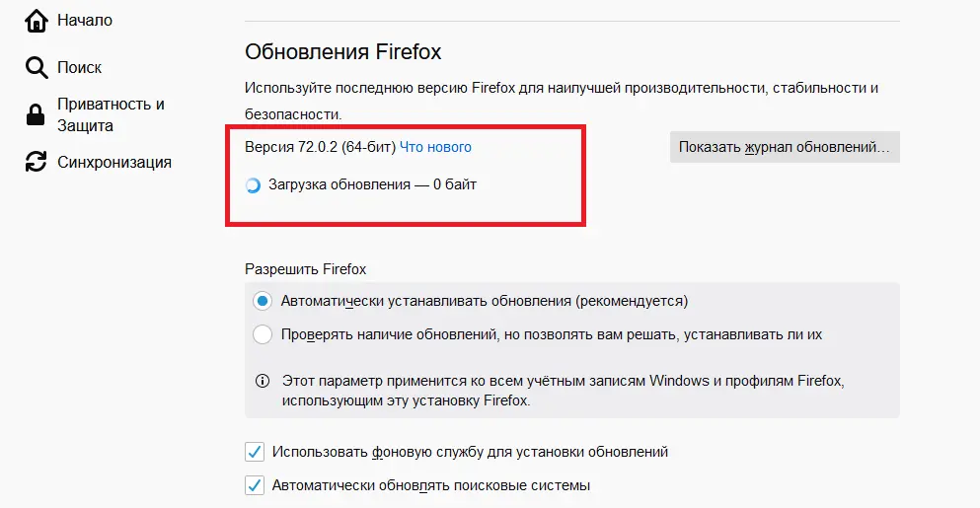Click the info icon beside the Windows parameter note
This screenshot has height=508, width=980.
263,381
